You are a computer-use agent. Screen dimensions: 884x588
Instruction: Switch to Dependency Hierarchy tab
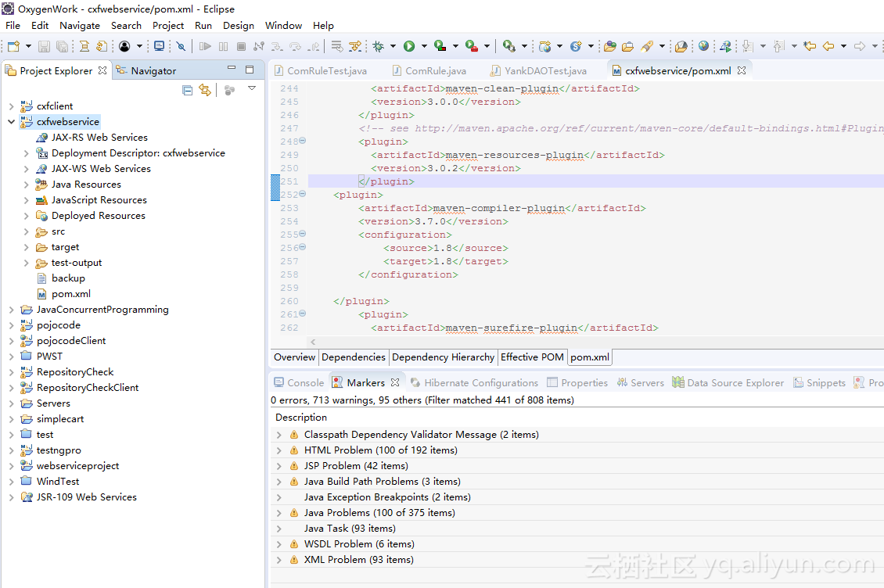(443, 357)
